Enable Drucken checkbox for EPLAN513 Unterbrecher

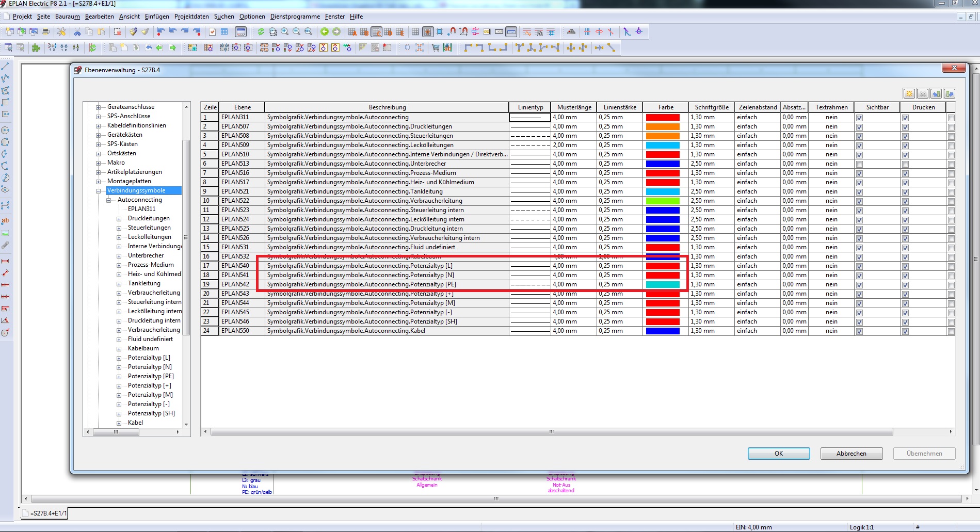pos(905,164)
